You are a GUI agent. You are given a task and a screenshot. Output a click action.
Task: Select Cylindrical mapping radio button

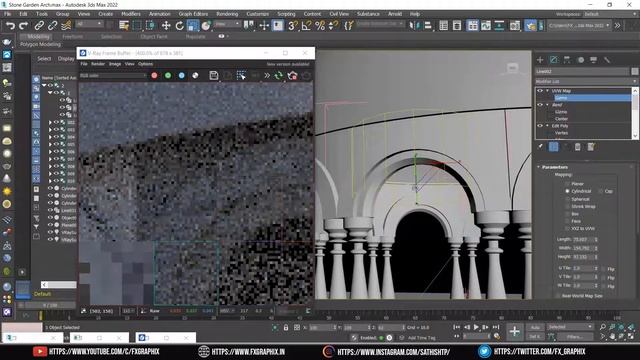(x=567, y=191)
